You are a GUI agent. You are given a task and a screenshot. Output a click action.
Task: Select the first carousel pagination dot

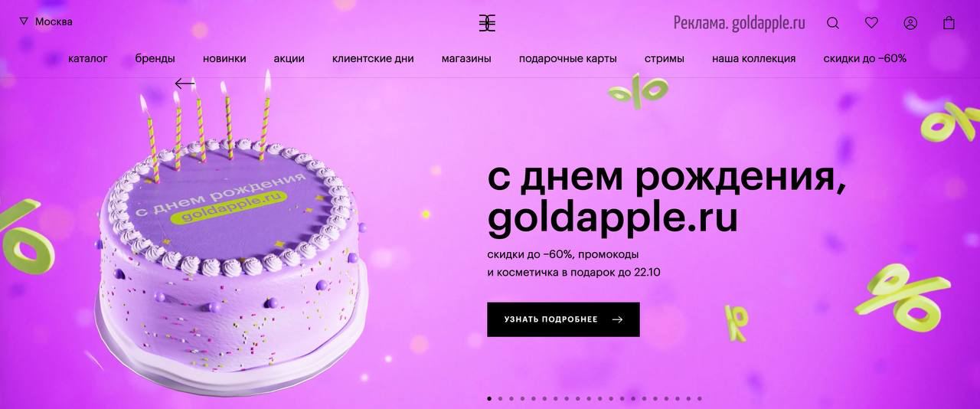pos(490,398)
